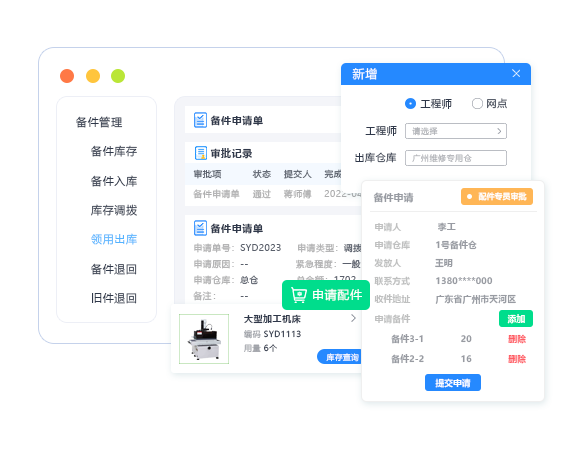Select the 网点 radio button
The width and height of the screenshot is (585, 450).
[x=477, y=103]
